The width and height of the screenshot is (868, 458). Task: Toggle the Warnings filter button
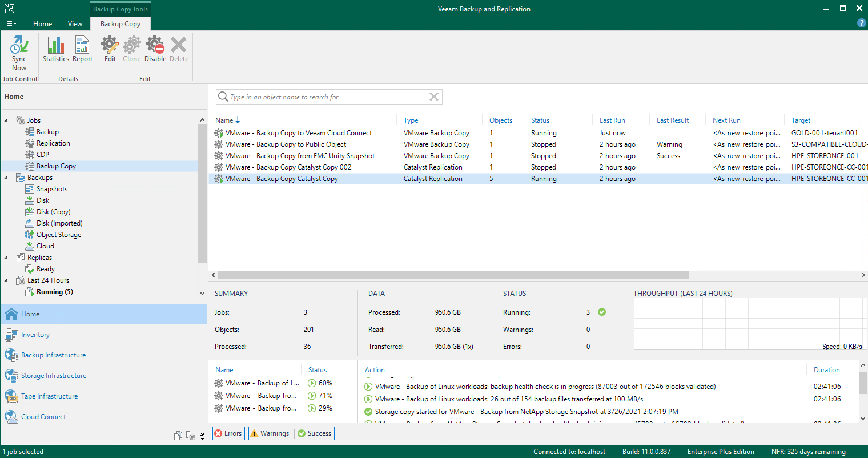pyautogui.click(x=270, y=433)
